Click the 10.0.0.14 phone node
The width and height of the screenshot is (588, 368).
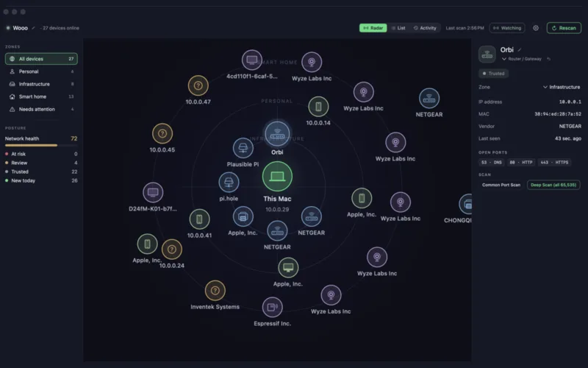point(318,107)
